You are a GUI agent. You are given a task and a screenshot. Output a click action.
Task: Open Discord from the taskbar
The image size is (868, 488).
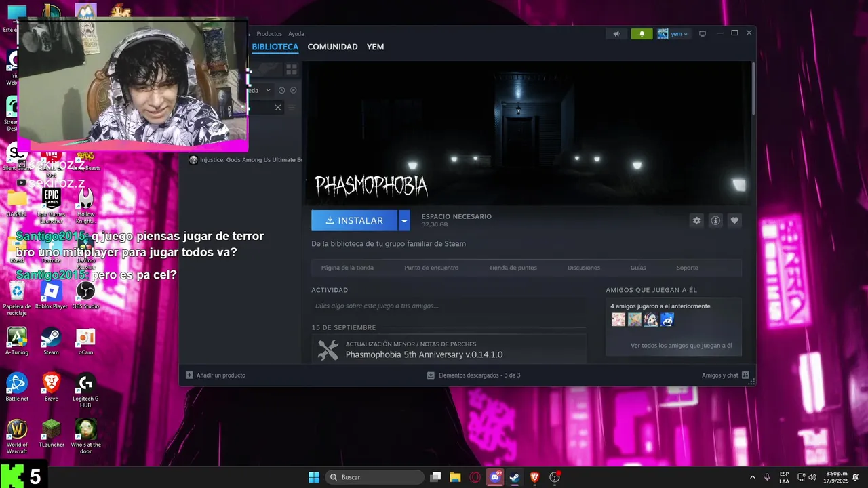point(495,477)
